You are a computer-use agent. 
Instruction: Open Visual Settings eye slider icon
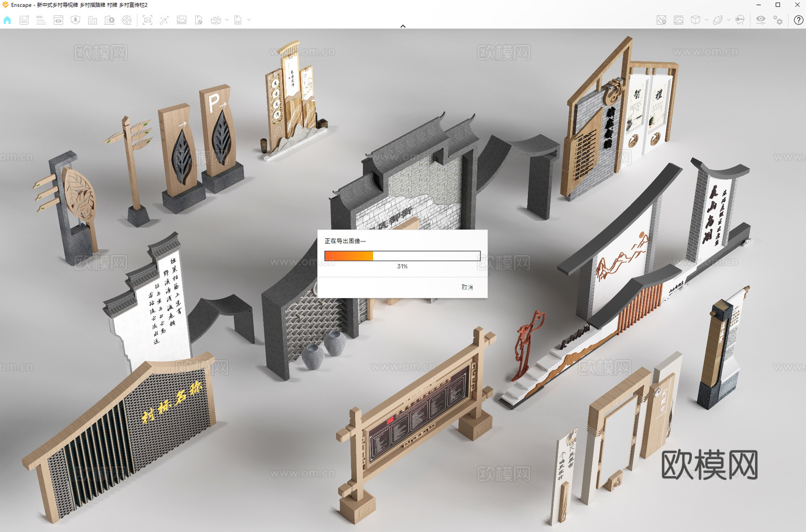click(761, 20)
